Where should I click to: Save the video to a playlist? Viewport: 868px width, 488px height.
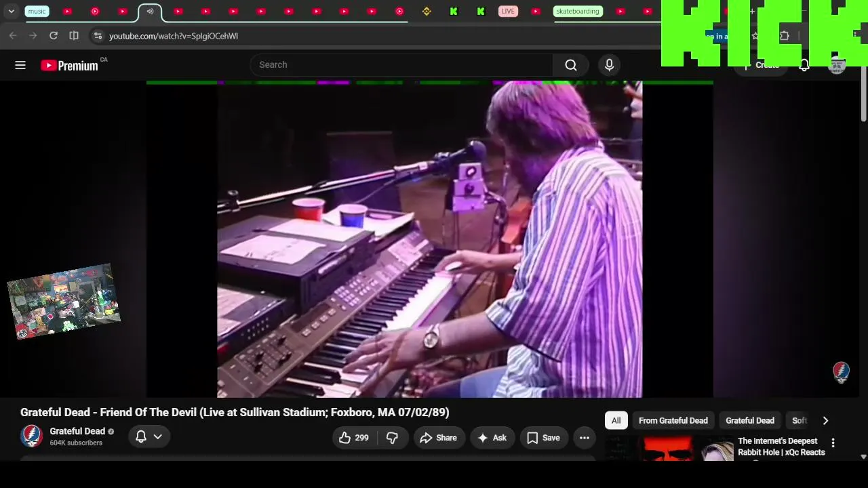tap(544, 438)
